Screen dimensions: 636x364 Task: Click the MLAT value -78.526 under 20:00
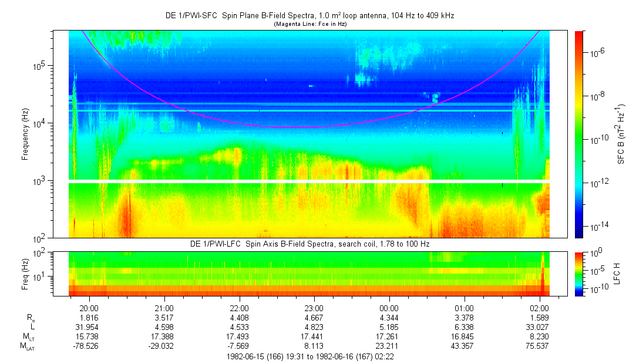click(x=89, y=346)
